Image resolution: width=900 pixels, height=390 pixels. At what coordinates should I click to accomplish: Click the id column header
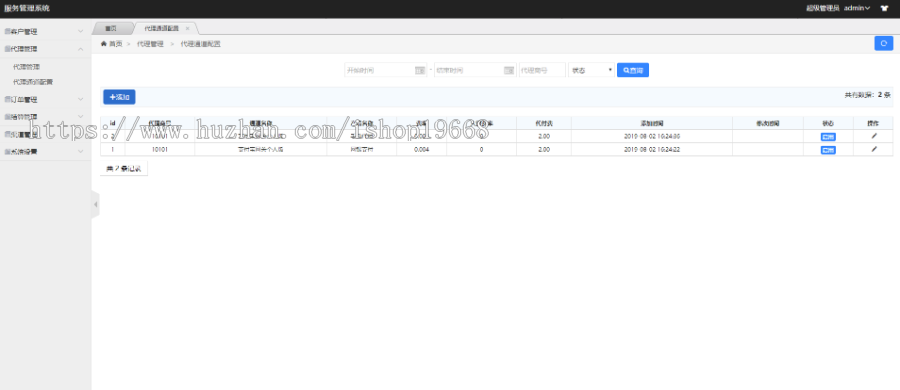coord(112,123)
